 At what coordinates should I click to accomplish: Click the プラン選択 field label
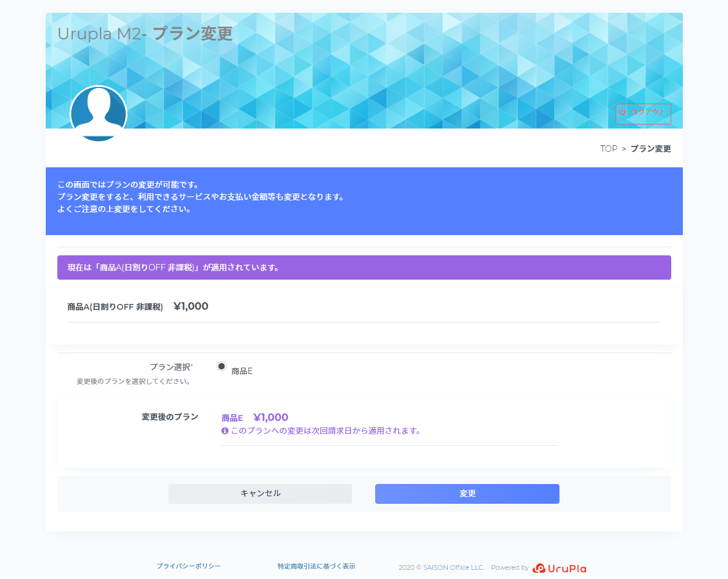point(171,367)
